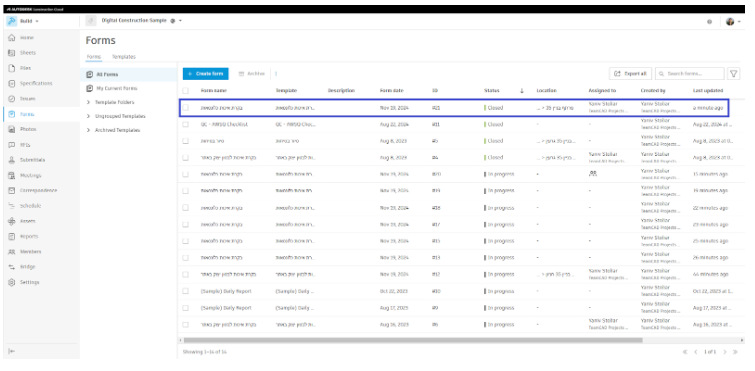Screen dimensions: 755x371
Task: Open Reports in the sidebar
Action: pos(29,236)
